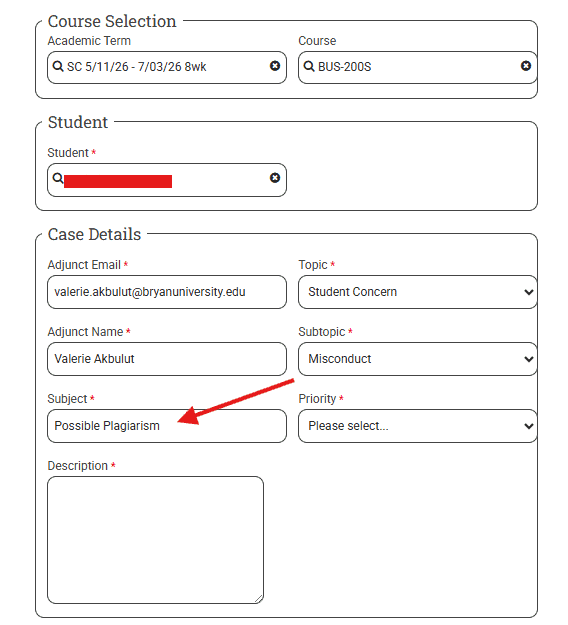Viewport: 568px width, 625px height.
Task: Clear the BUS-200S course selection
Action: point(526,66)
